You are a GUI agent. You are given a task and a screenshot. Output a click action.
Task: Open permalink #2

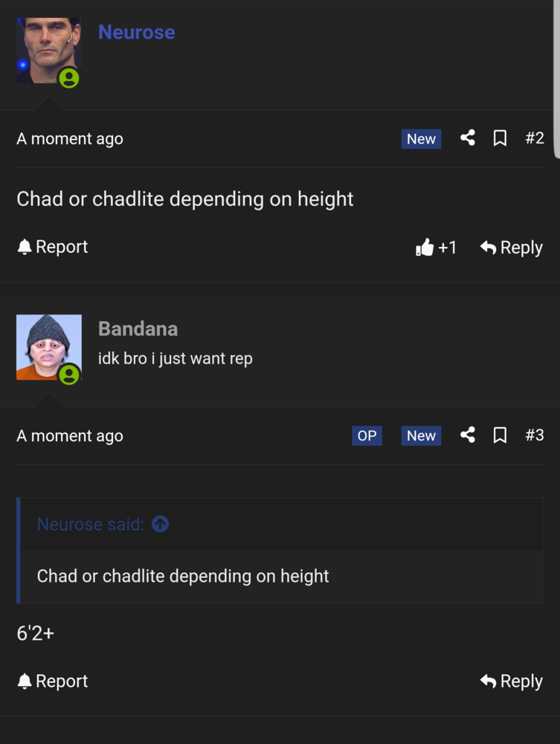(x=535, y=138)
